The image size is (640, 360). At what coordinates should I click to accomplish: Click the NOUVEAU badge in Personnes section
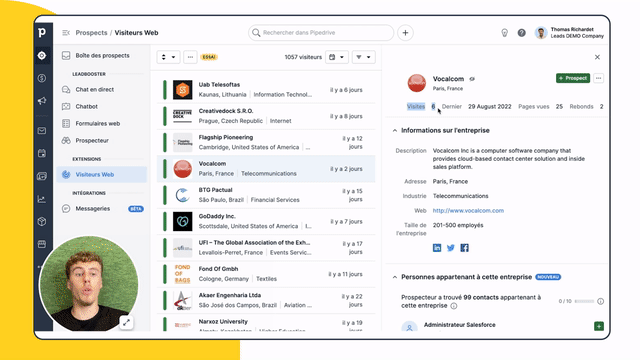coord(548,277)
